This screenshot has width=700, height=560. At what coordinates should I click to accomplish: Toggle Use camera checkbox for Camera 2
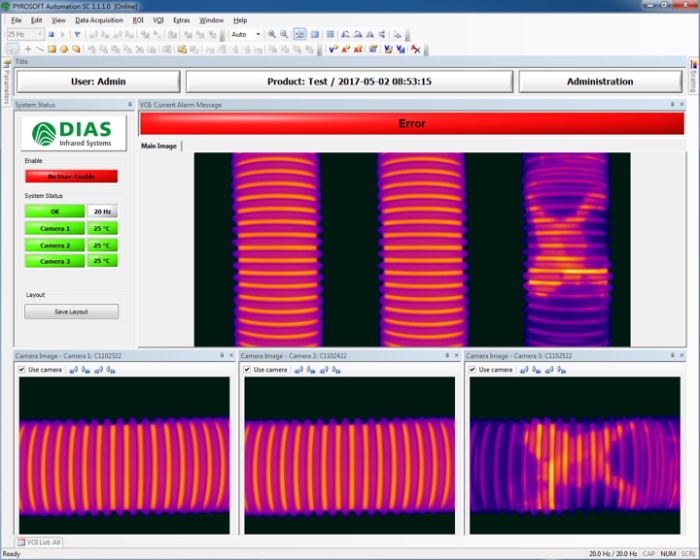click(x=248, y=370)
